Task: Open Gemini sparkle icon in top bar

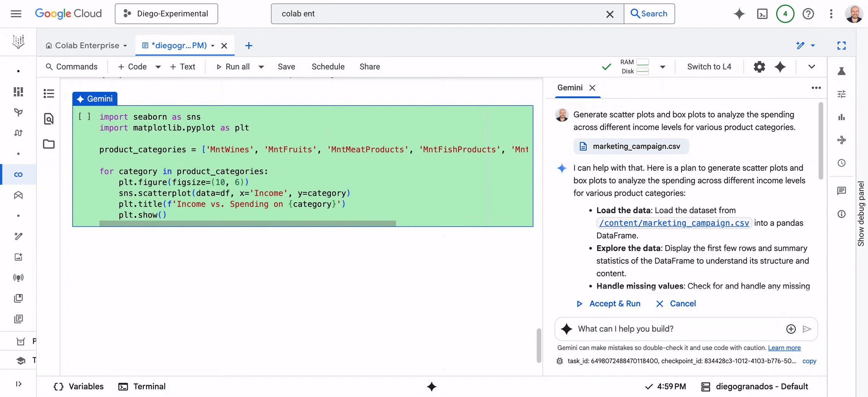Action: tap(739, 14)
